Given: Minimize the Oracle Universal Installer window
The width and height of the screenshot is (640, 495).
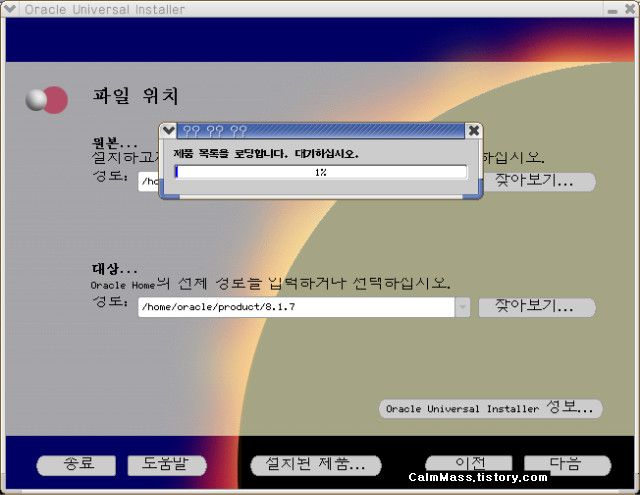Looking at the screenshot, I should (612, 11).
